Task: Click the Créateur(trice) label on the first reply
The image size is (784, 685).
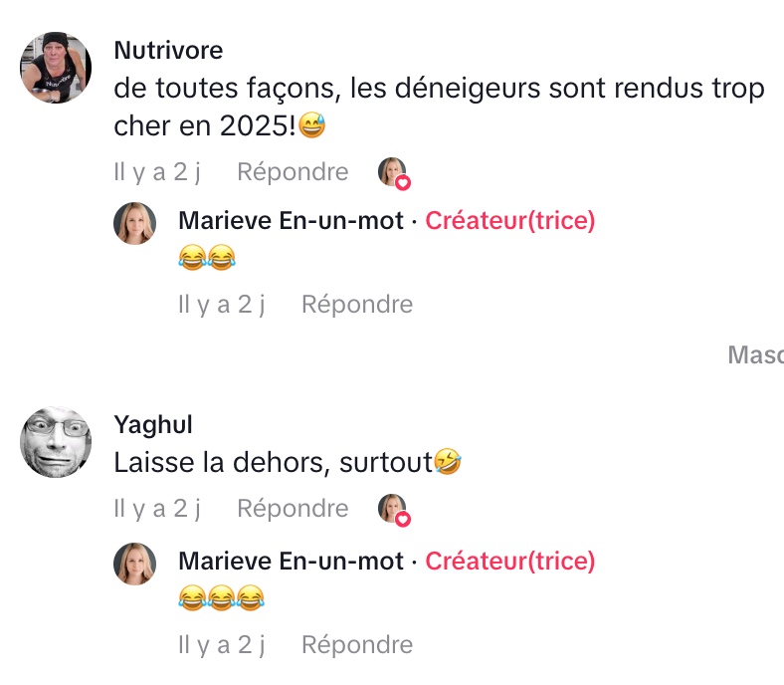Action: point(509,221)
